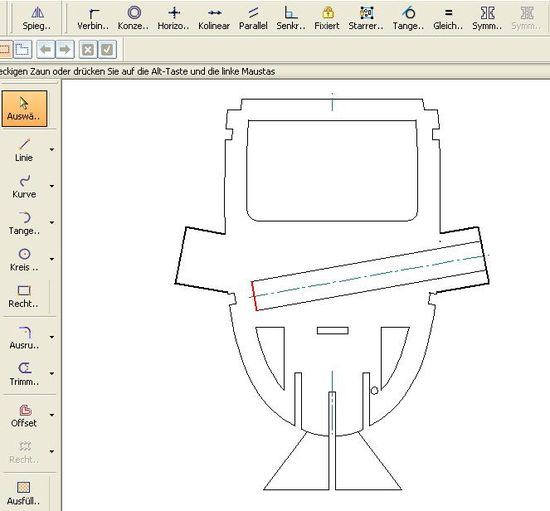This screenshot has height=511, width=550.
Task: Select the Linie (line) drawing tool
Action: click(24, 150)
